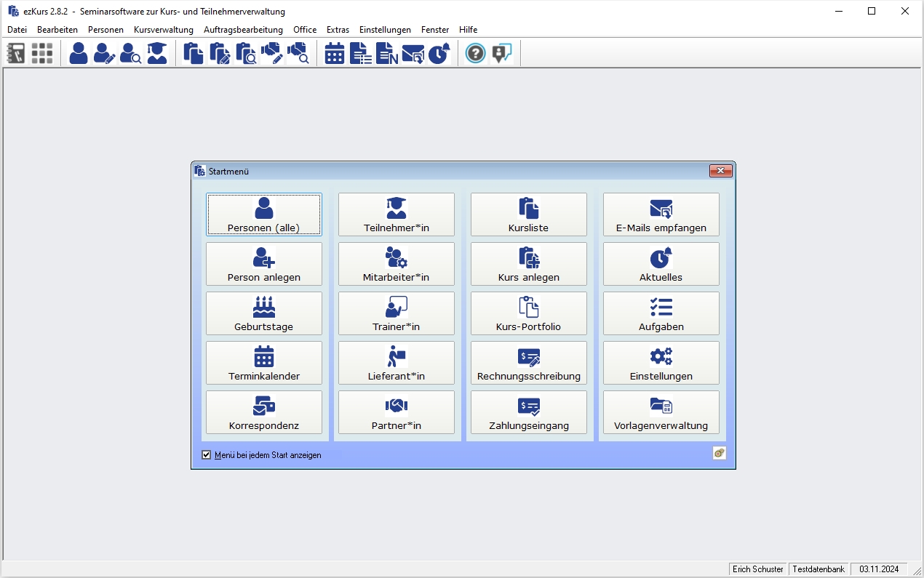Click the Zahlungseingang button
This screenshot has height=578, width=924.
[x=529, y=412]
